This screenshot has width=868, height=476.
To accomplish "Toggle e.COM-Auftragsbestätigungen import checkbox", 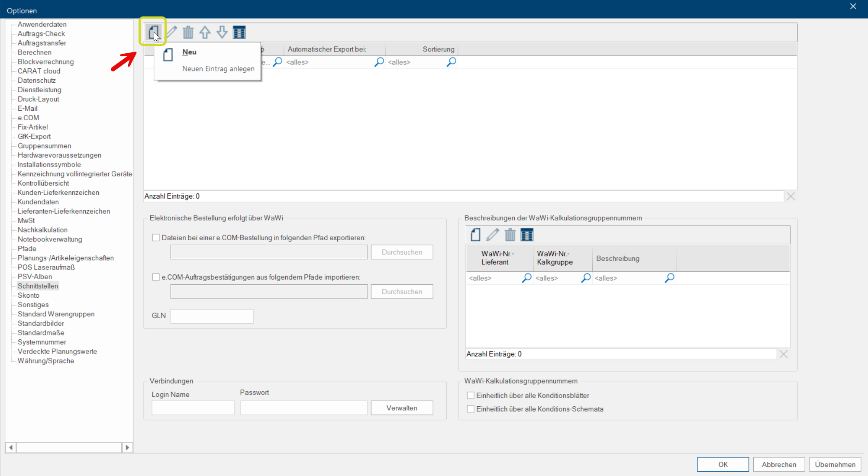I will click(x=156, y=277).
